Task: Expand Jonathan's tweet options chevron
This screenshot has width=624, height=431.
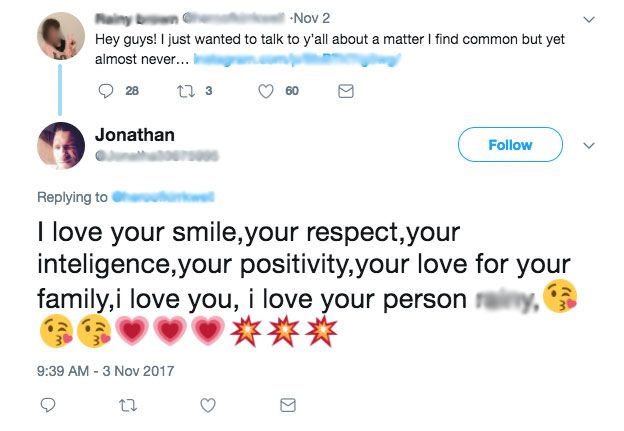Action: coord(589,145)
